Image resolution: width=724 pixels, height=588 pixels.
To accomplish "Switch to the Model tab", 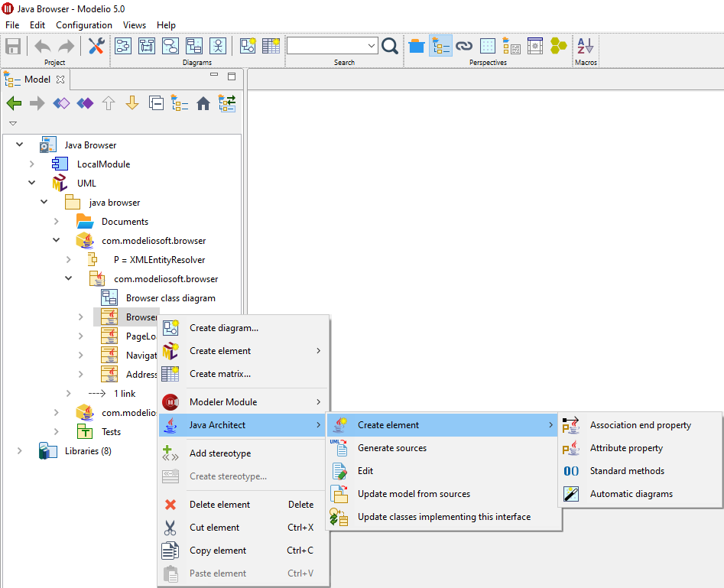I will [37, 80].
